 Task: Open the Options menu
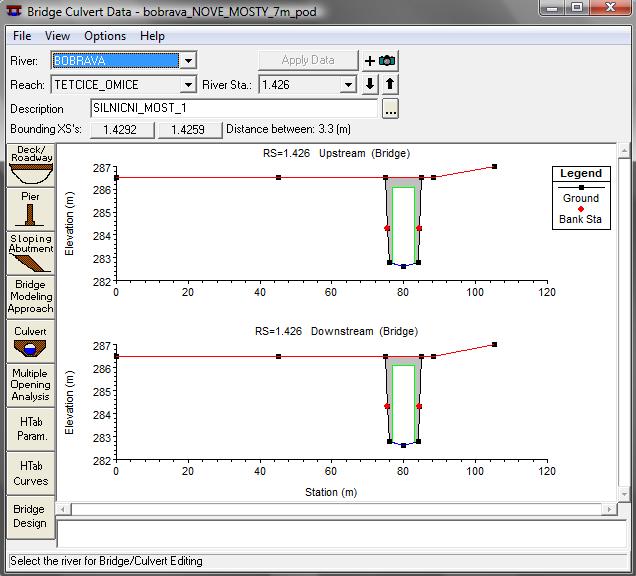[105, 36]
